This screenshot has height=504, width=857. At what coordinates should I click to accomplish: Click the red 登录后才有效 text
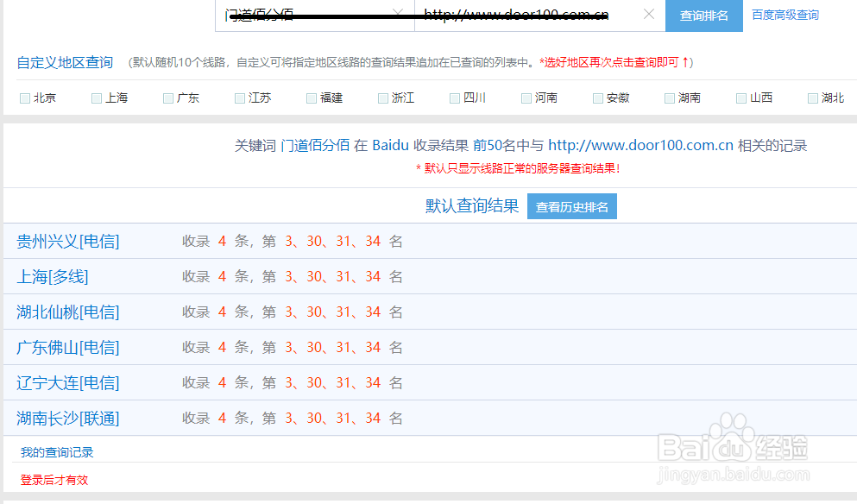coord(54,480)
